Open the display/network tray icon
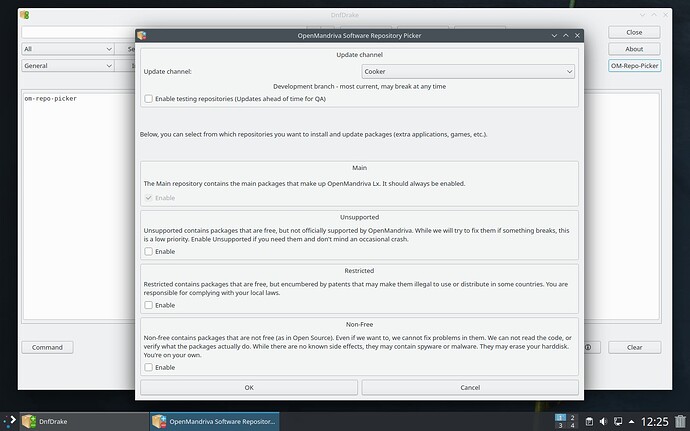The image size is (690, 431). pyautogui.click(x=618, y=421)
